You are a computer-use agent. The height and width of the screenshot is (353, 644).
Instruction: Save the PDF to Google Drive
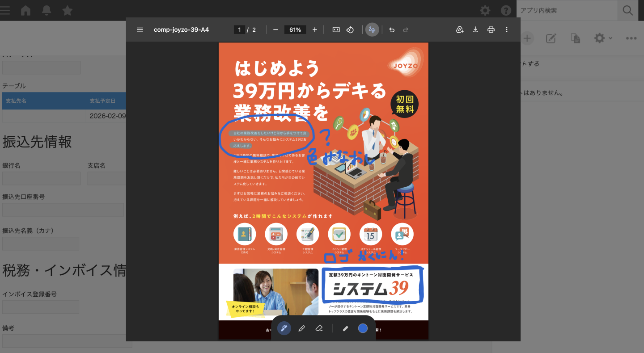click(459, 29)
